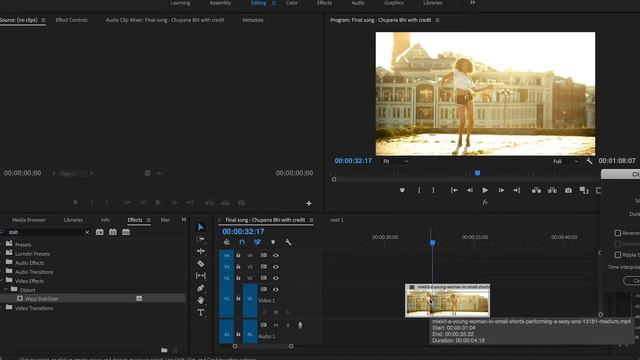This screenshot has height=360, width=640.
Task: Select the Razor tool
Action: click(200, 264)
